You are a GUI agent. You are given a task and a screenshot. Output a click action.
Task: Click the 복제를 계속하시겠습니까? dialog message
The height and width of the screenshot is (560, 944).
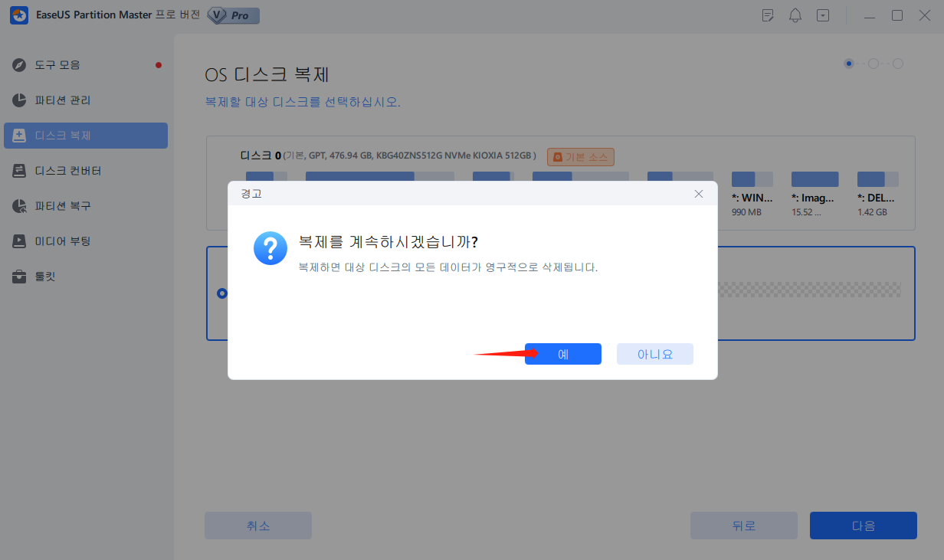(388, 242)
